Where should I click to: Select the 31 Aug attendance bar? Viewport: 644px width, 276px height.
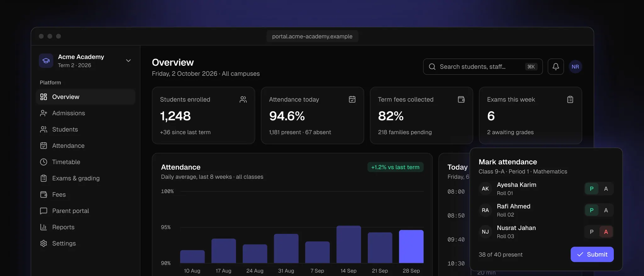coord(286,248)
